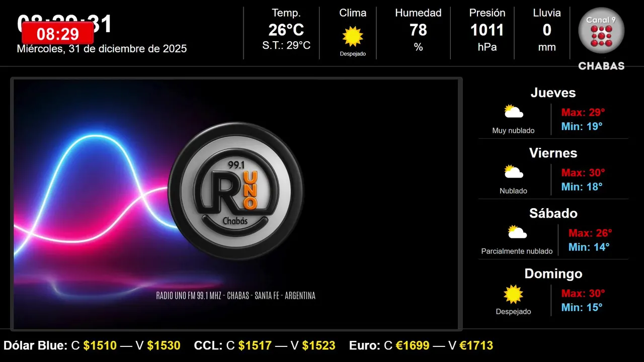The width and height of the screenshot is (644, 362).
Task: Click Domingo Min: 15° value
Action: pyautogui.click(x=582, y=307)
